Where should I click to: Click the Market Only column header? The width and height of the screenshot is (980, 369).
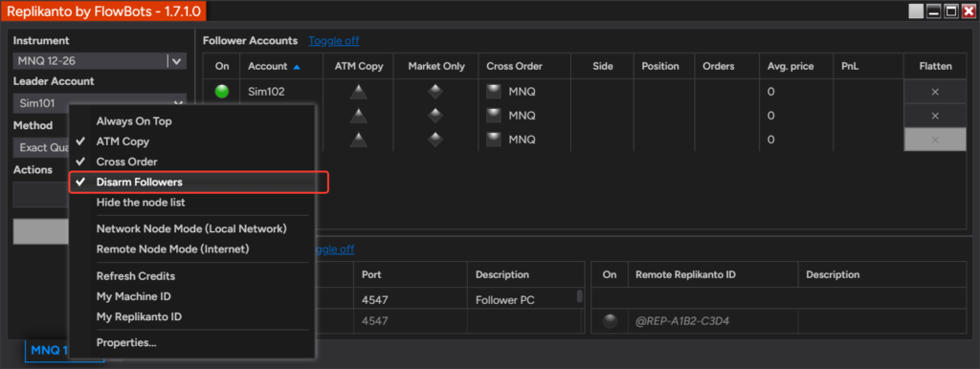tap(436, 66)
